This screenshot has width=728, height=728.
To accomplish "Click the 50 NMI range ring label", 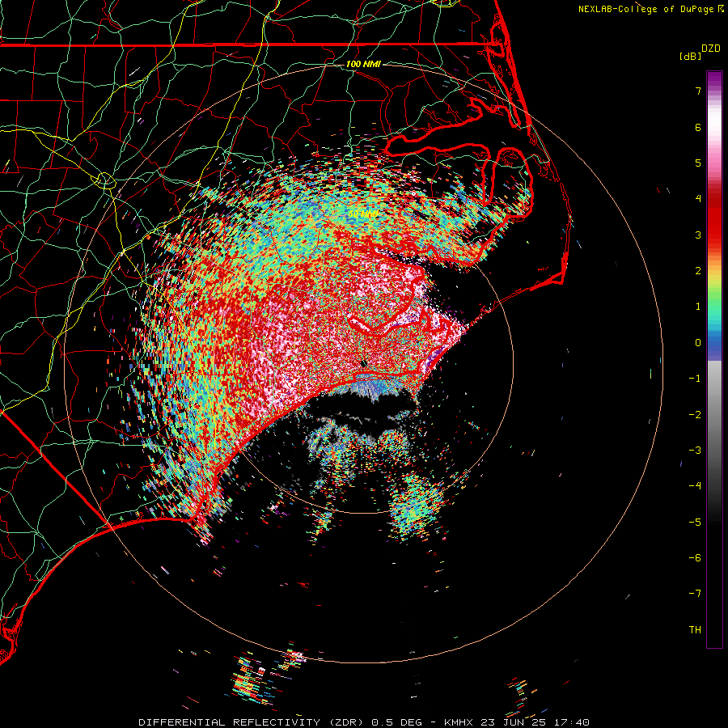I will (363, 214).
